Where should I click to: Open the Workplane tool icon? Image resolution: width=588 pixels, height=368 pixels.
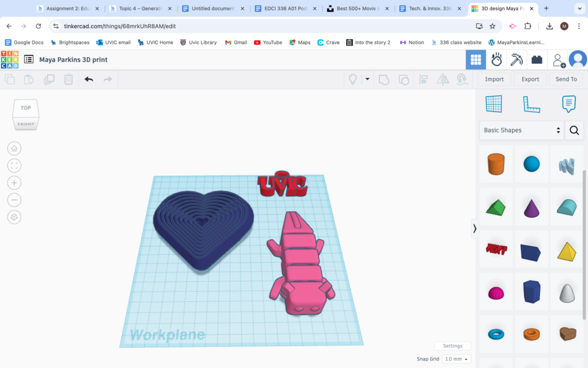pos(493,104)
